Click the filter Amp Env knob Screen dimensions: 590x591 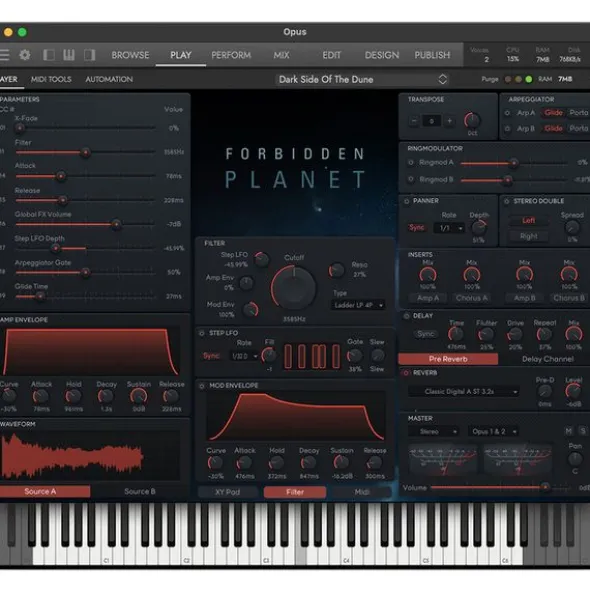246,283
